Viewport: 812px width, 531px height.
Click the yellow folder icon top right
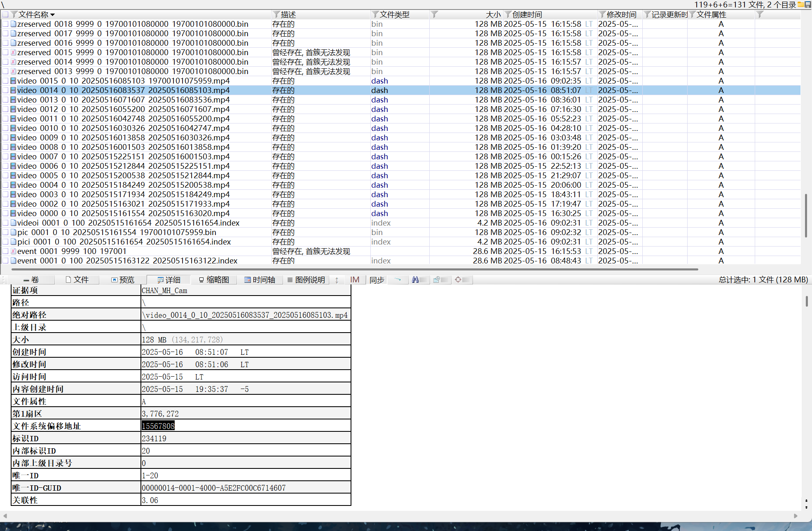click(x=800, y=5)
